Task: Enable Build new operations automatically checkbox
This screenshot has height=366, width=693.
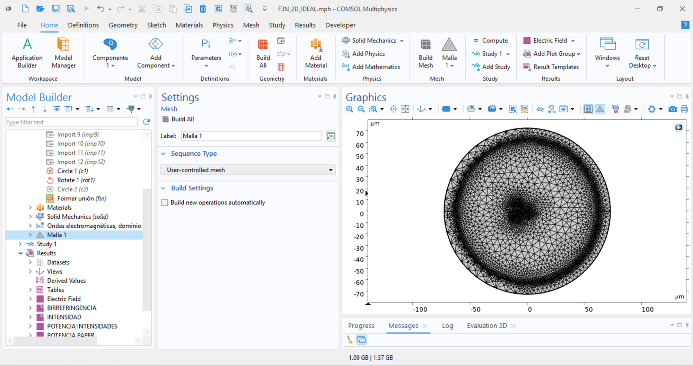Action: 164,202
